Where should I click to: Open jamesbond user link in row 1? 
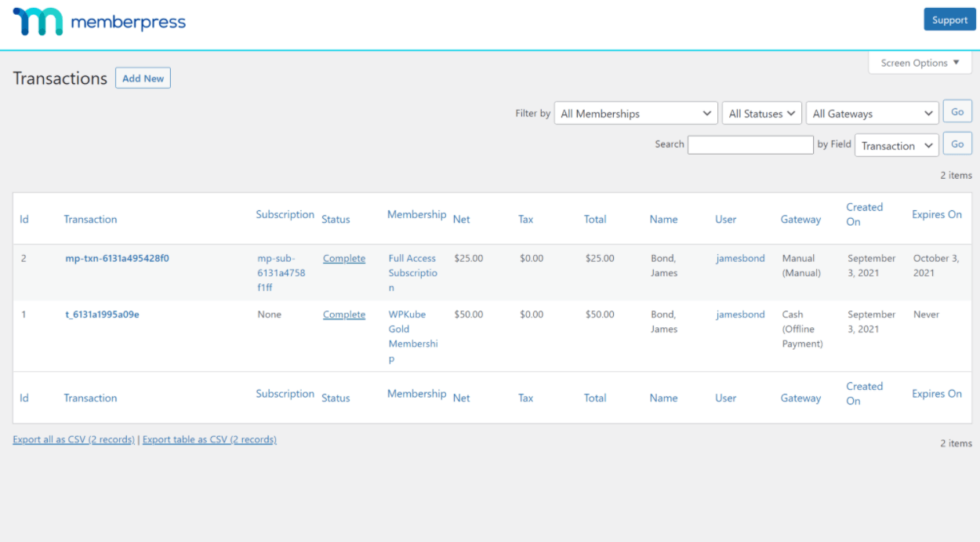[740, 315]
